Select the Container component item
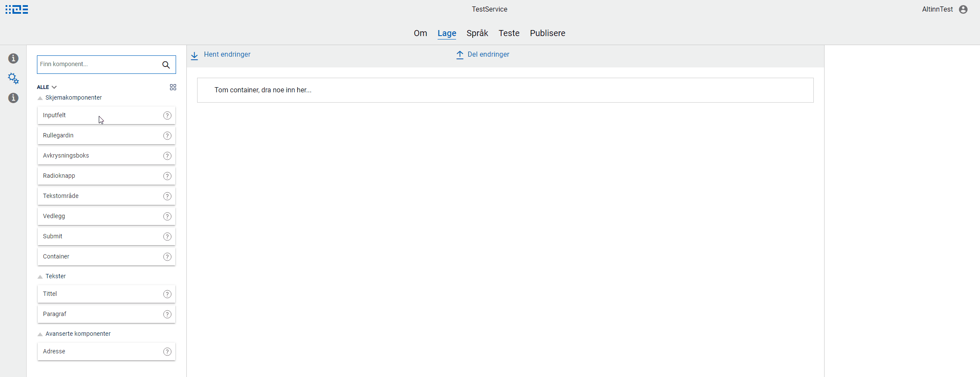Viewport: 980px width, 377px height. (107, 257)
